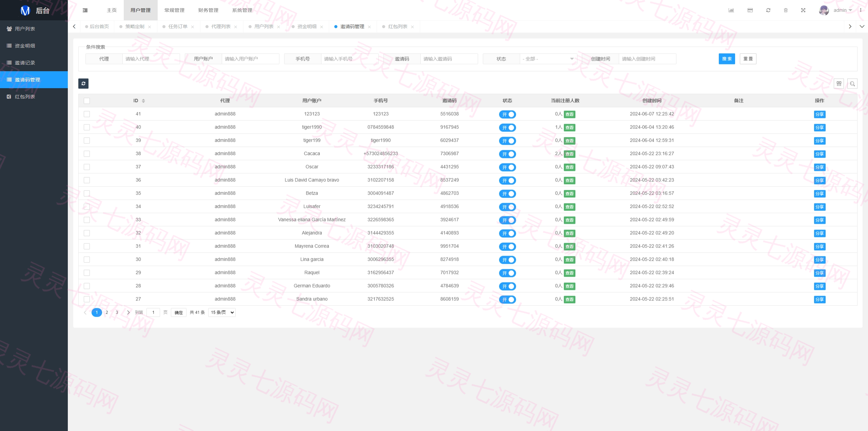868x431 pixels.
Task: Focus the 用户账户 search input
Action: pos(250,59)
